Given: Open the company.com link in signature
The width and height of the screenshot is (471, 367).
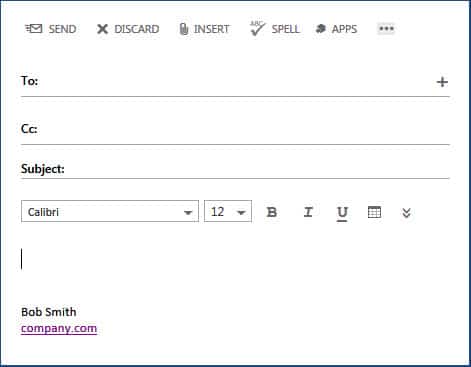Looking at the screenshot, I should pos(59,328).
